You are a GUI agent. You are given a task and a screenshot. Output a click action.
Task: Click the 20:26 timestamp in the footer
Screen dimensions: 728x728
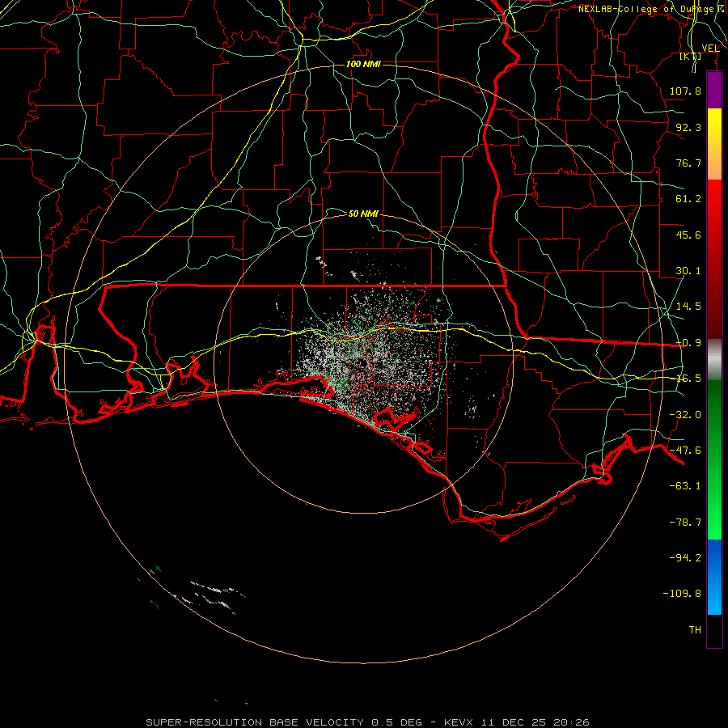pos(572,722)
